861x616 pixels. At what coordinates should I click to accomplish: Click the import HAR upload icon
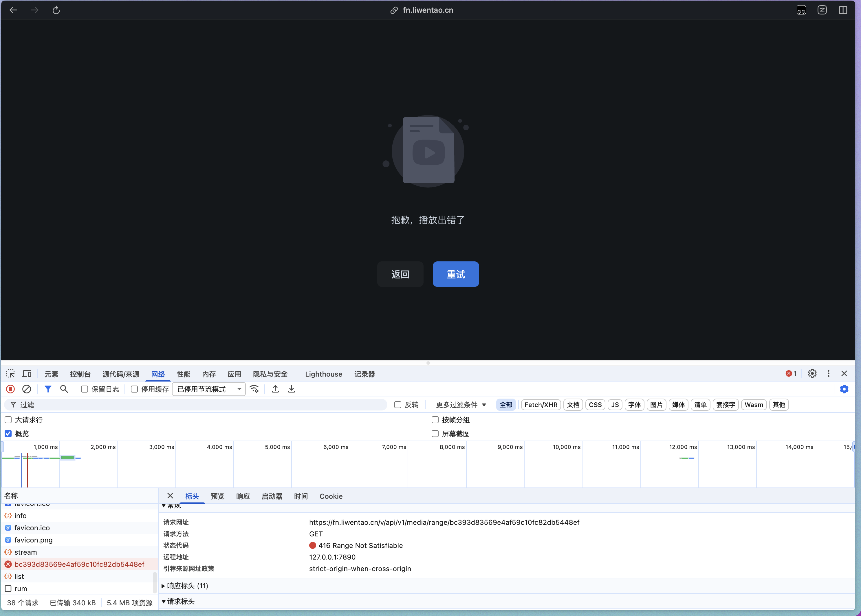[275, 389]
